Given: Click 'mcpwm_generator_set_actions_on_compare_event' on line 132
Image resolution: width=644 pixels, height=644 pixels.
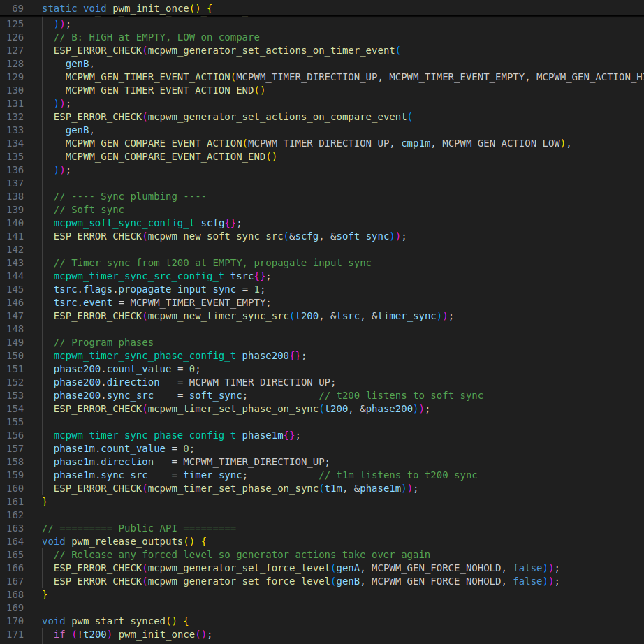Looking at the screenshot, I should point(277,117).
